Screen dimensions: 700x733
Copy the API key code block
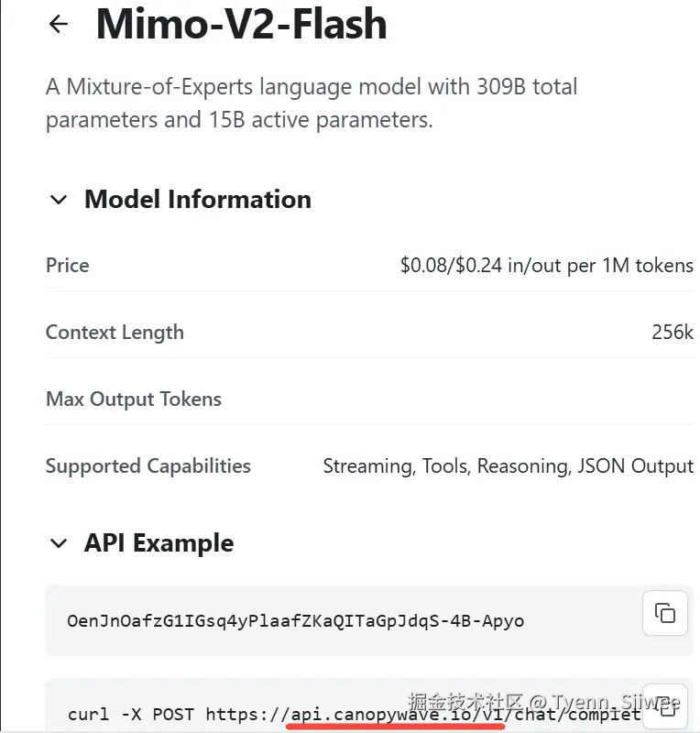click(664, 613)
